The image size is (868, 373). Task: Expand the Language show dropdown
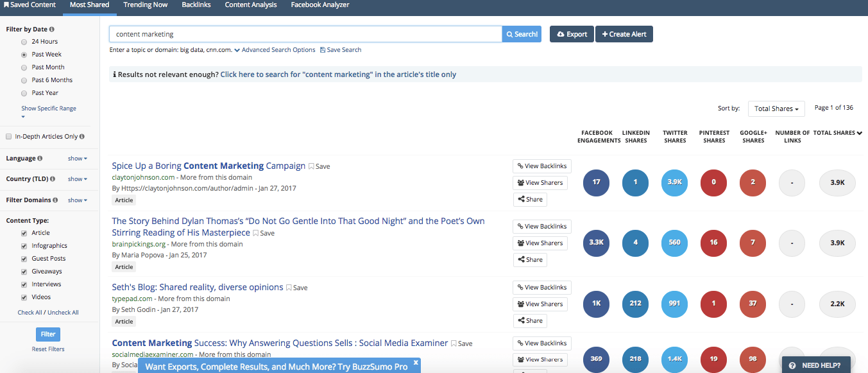coord(77,158)
